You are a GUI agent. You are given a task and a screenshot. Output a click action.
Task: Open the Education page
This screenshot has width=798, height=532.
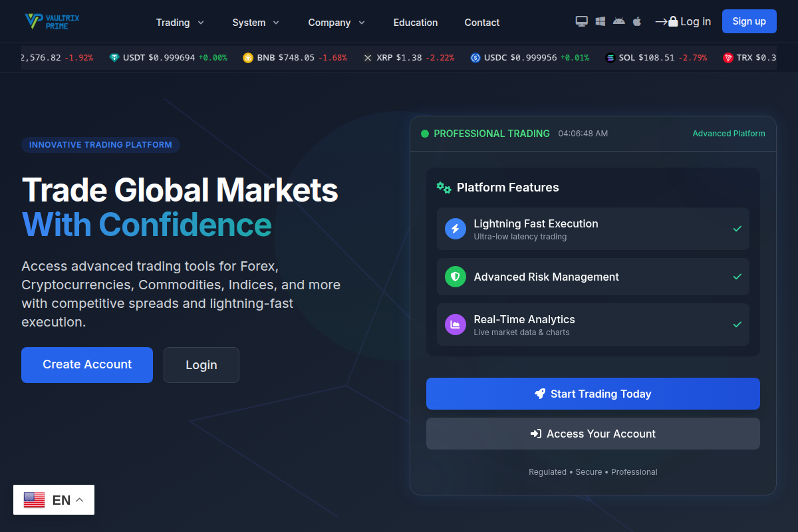pos(416,22)
